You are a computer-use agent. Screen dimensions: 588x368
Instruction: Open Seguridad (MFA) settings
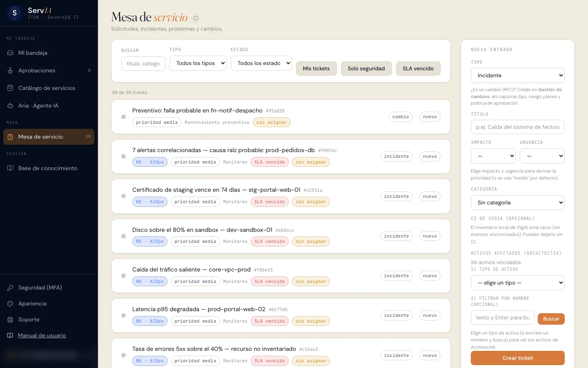49,287
